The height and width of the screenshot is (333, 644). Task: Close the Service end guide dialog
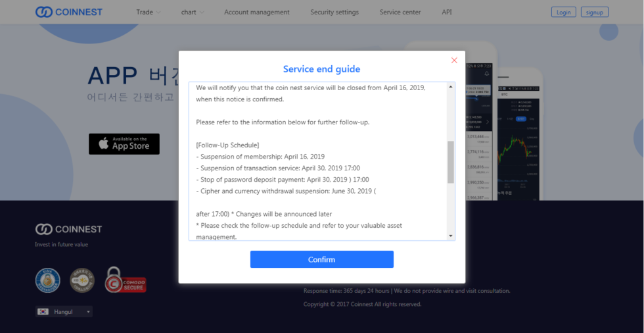tap(454, 61)
